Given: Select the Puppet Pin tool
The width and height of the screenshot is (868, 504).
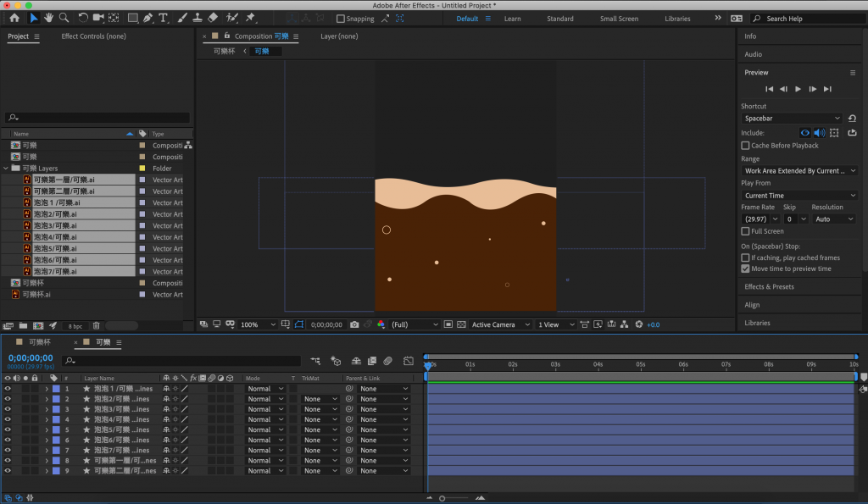Looking at the screenshot, I should click(x=251, y=18).
